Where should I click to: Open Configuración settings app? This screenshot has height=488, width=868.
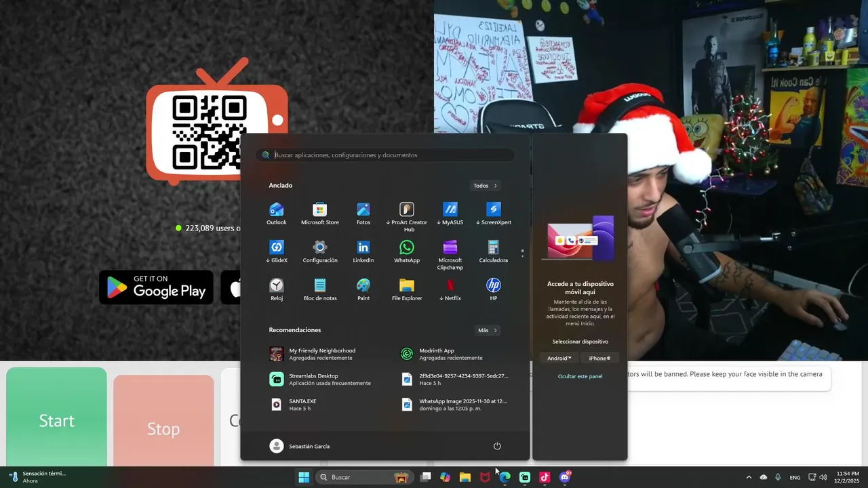[x=320, y=251]
